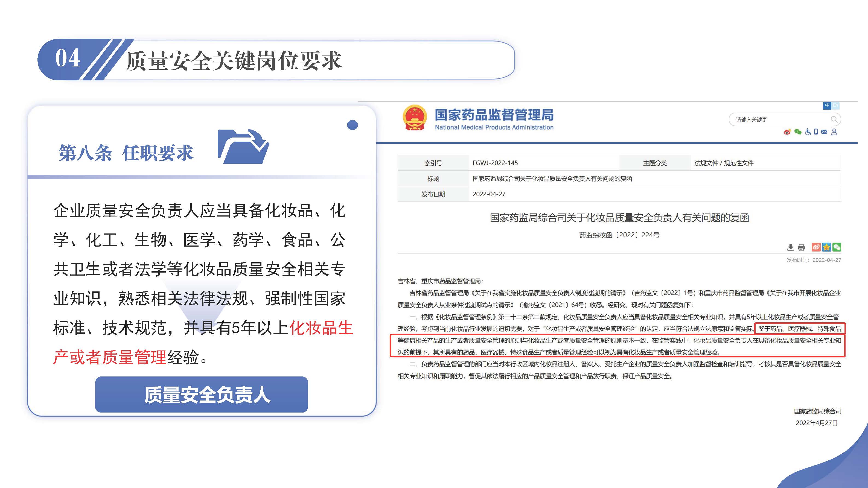The image size is (868, 488).
Task: Click the 质量安全负责人 blue button
Action: click(x=202, y=395)
